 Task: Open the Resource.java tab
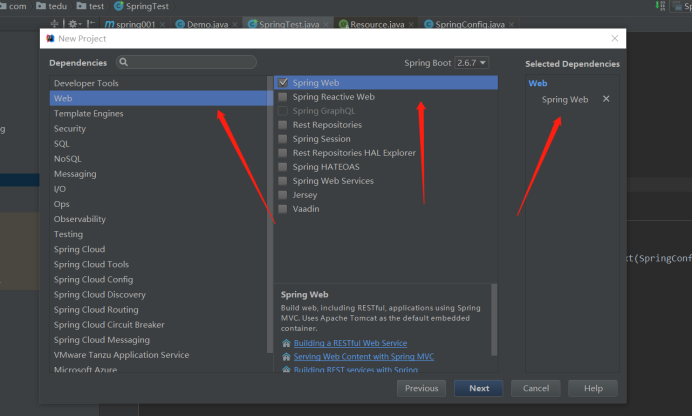click(377, 24)
